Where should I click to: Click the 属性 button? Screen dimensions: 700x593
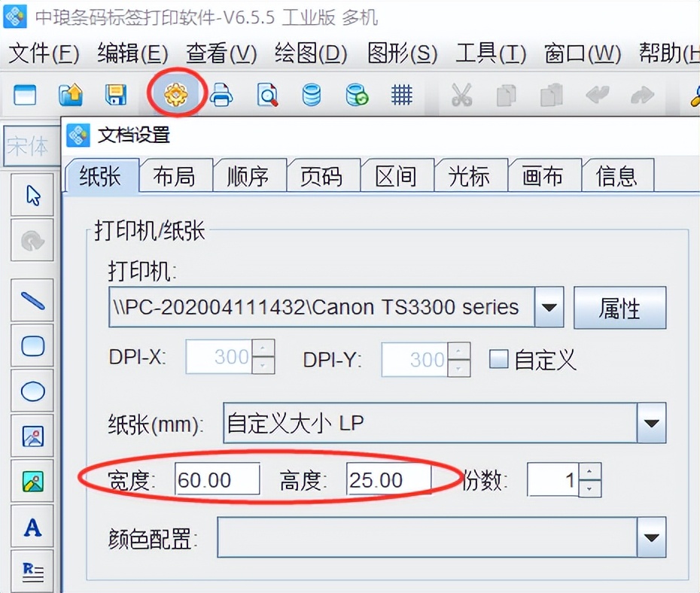[x=620, y=308]
